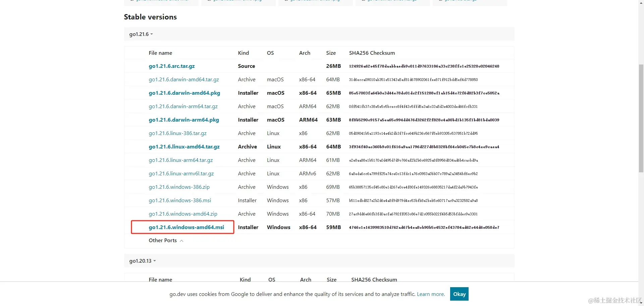Click the Arch header in go1.21.6 table
This screenshot has width=644, height=306.
pyautogui.click(x=305, y=53)
